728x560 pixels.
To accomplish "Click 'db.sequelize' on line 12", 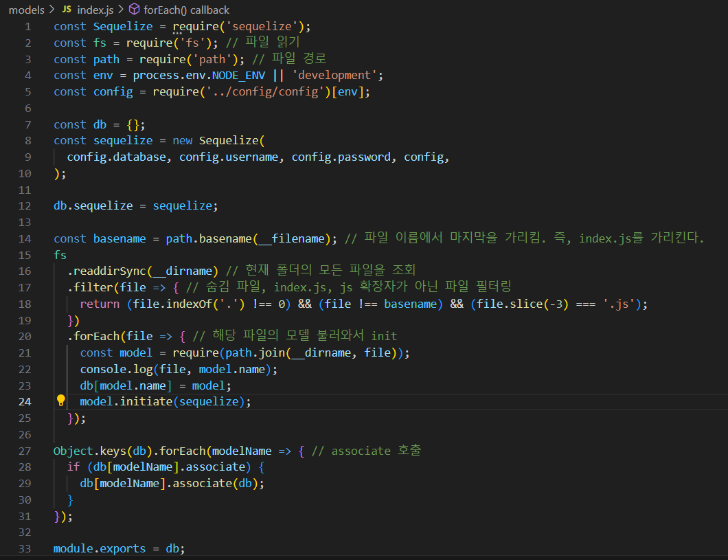I will [x=93, y=205].
